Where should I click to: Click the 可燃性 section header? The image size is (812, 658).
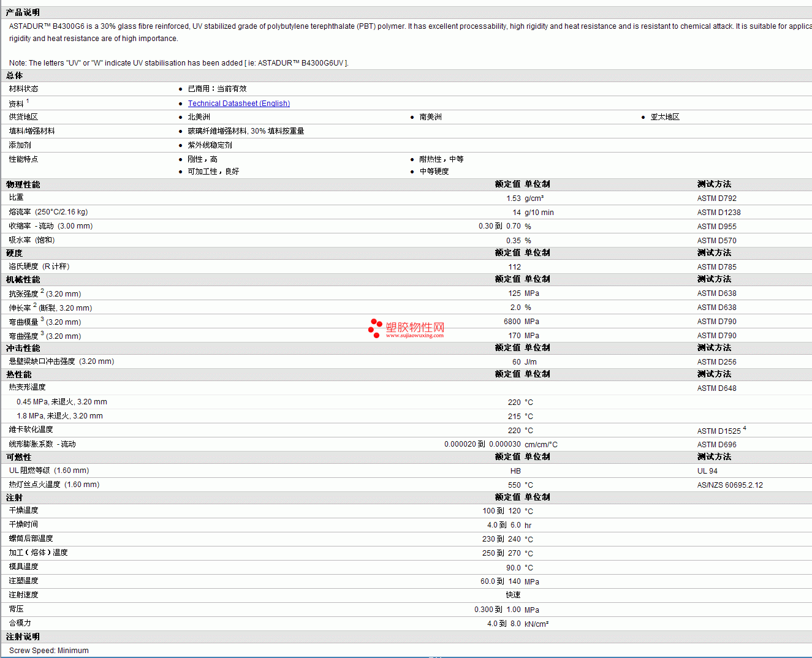pyautogui.click(x=19, y=457)
